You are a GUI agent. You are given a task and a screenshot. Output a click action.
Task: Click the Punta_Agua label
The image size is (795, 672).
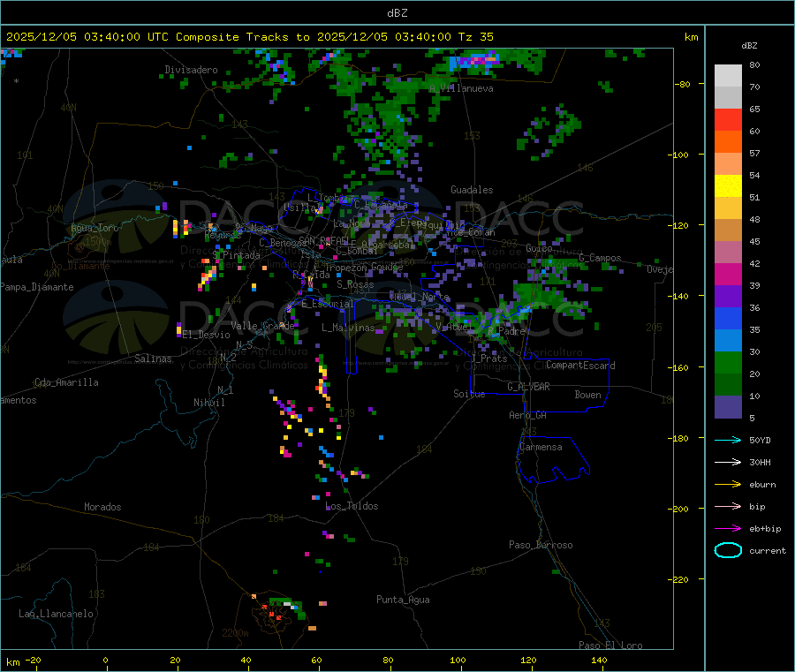click(403, 600)
